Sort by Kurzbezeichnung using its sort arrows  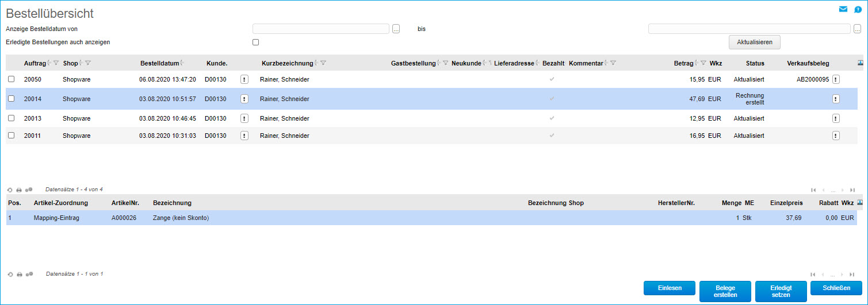pos(316,63)
